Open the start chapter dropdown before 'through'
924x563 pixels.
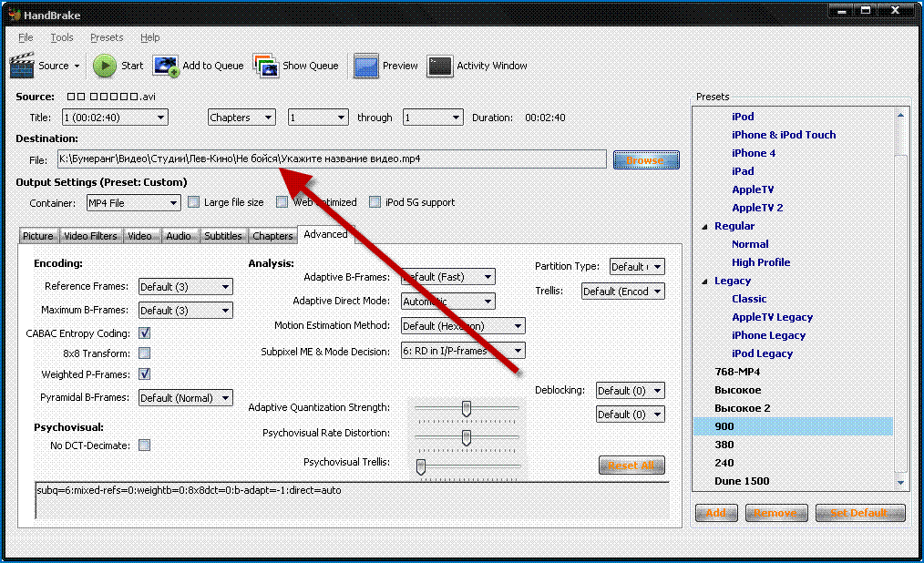(x=318, y=118)
